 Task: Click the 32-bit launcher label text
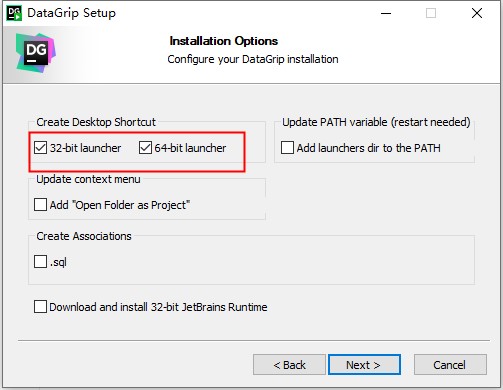(x=85, y=148)
